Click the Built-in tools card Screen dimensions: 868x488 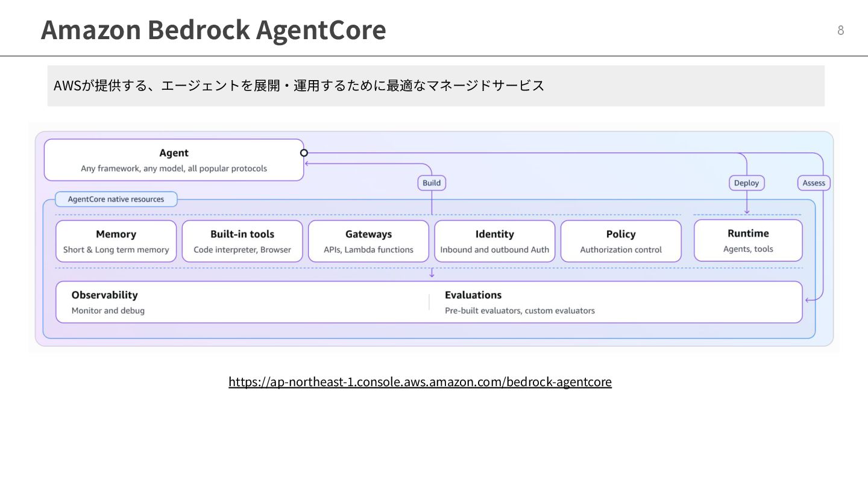coord(242,241)
